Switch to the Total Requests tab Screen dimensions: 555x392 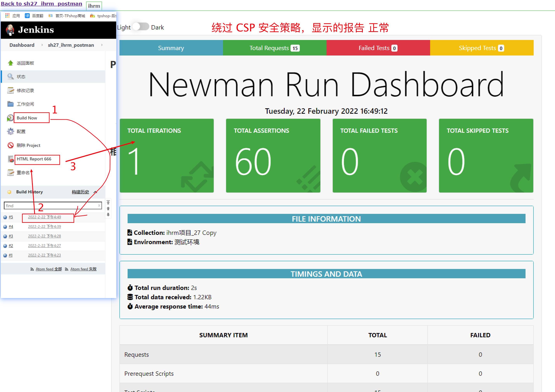(274, 48)
